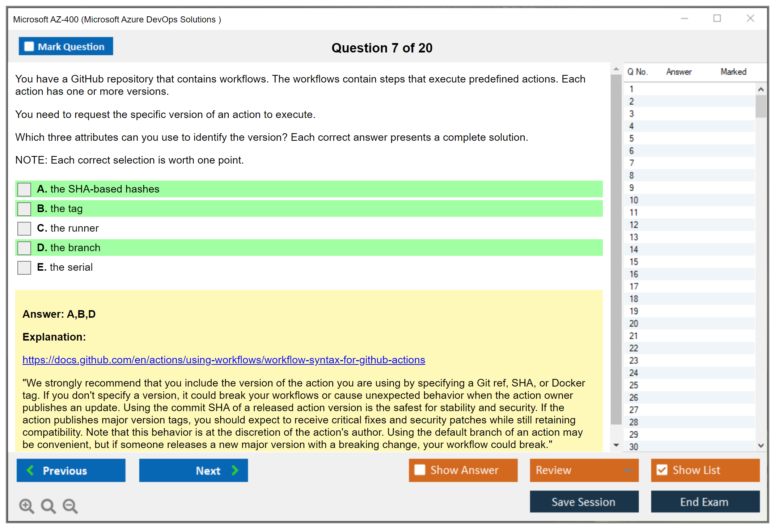This screenshot has height=532, width=778.
Task: Click the zoom out magnifier icon
Action: [70, 506]
